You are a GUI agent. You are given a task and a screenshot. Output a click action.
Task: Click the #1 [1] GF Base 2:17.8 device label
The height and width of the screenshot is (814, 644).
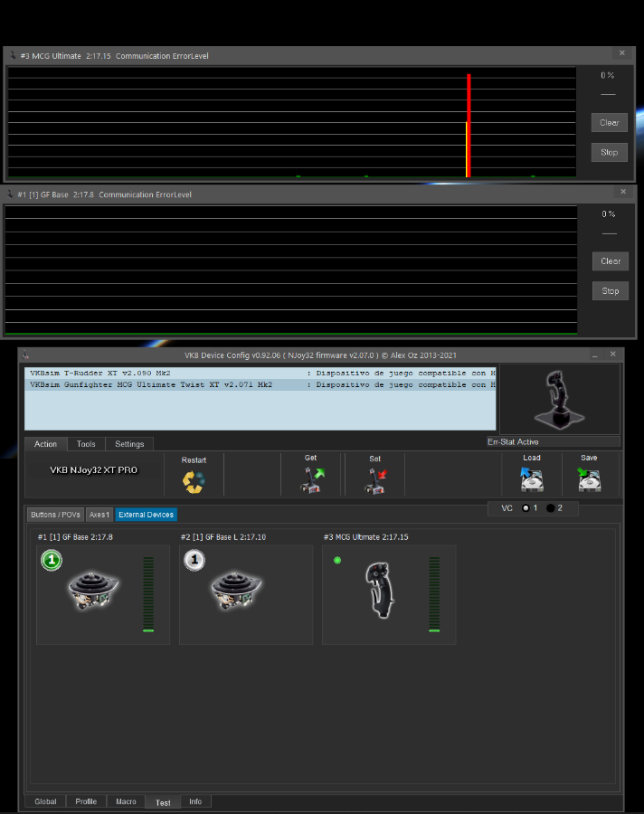point(75,537)
